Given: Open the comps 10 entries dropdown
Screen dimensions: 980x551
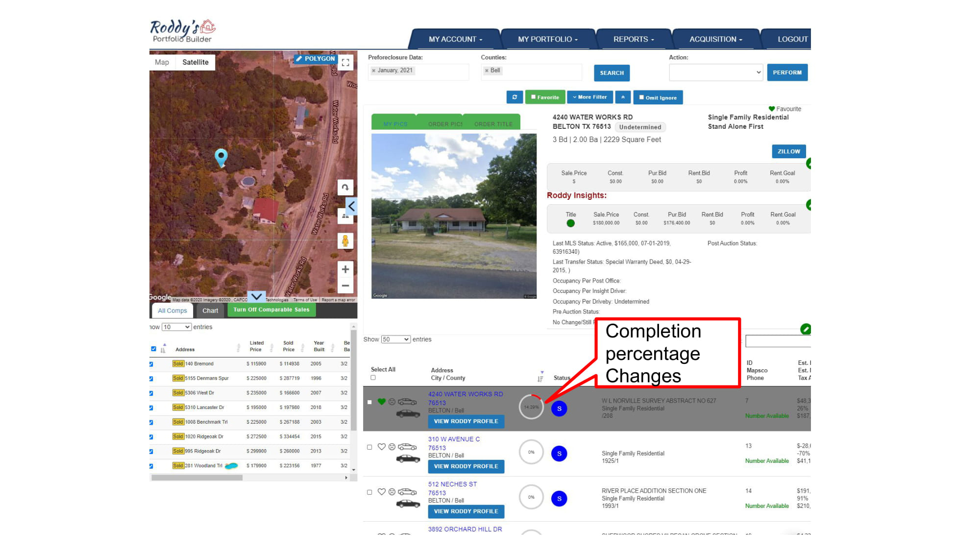Looking at the screenshot, I should click(x=176, y=327).
